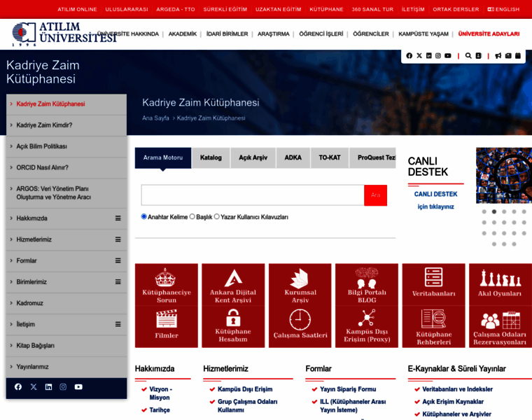Image resolution: width=532 pixels, height=420 pixels.
Task: Open the calendar events icon
Action: (x=518, y=55)
